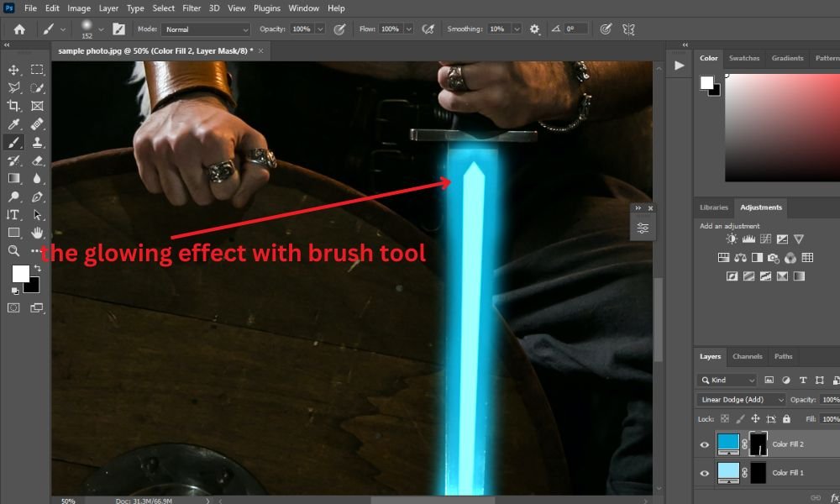Close the sample photo.jpg document tab
The width and height of the screenshot is (840, 504).
pos(261,51)
